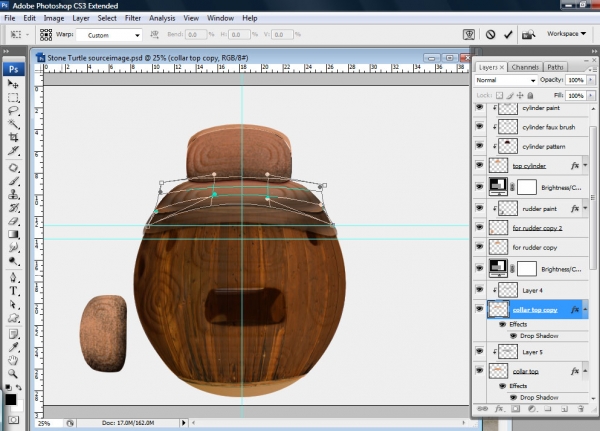Select the Hand tool
600x431 pixels.
pos(13,360)
